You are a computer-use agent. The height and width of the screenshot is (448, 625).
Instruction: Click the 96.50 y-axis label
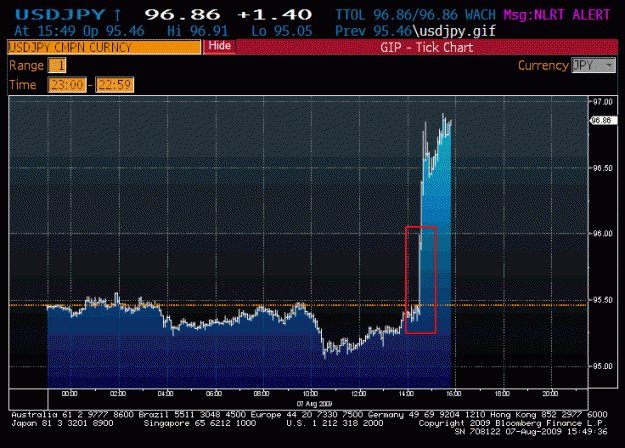coord(603,168)
